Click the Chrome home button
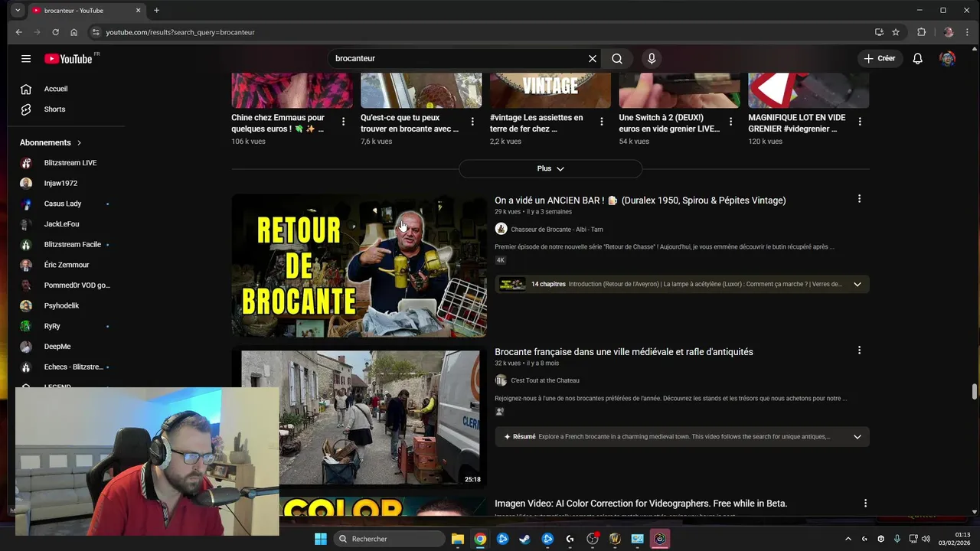 pos(73,32)
